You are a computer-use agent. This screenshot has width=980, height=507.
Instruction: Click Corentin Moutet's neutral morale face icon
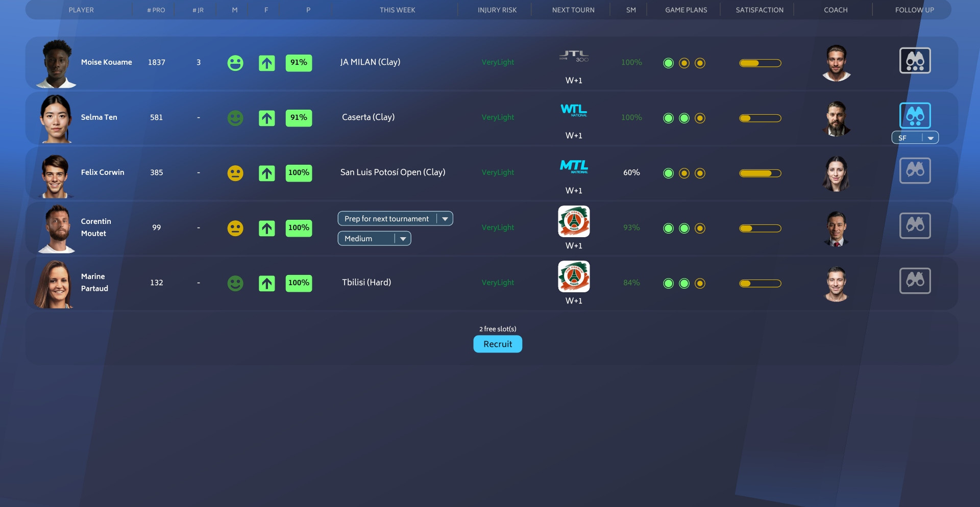pyautogui.click(x=235, y=229)
